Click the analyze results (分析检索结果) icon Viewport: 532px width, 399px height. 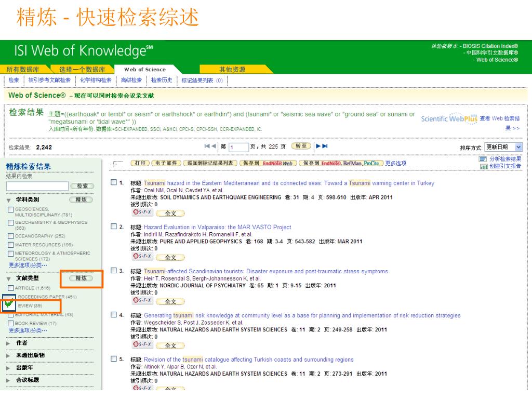point(483,159)
